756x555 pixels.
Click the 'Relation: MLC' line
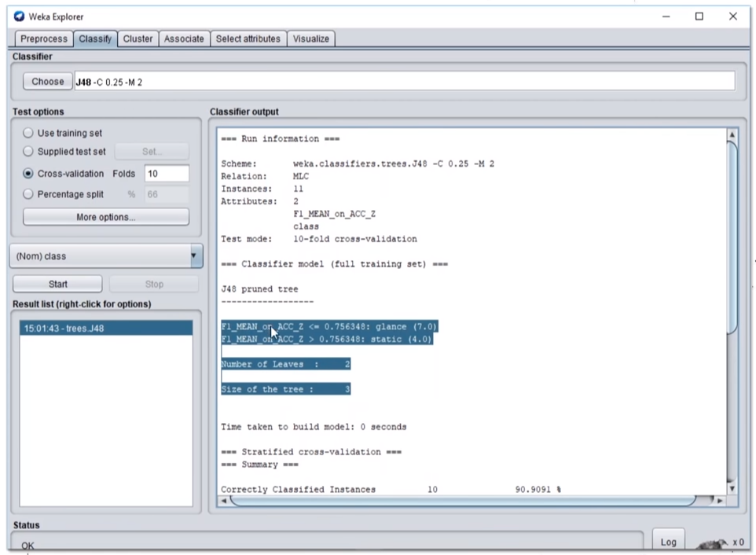coord(265,176)
